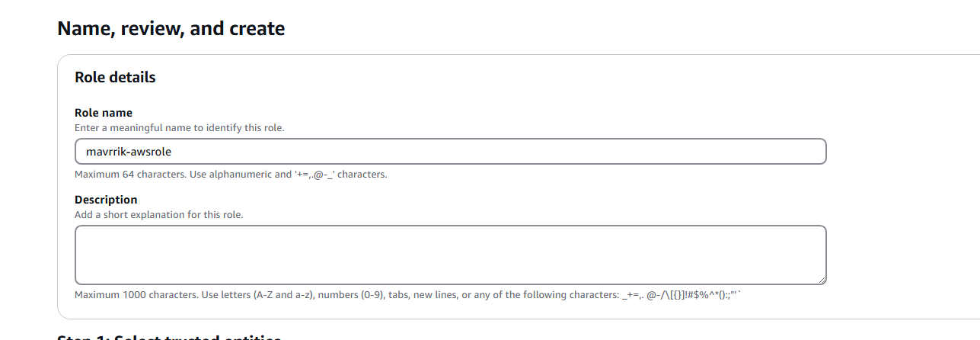Click the '+=,.@-_' allowed characters hint
This screenshot has height=340, width=980.
click(314, 175)
